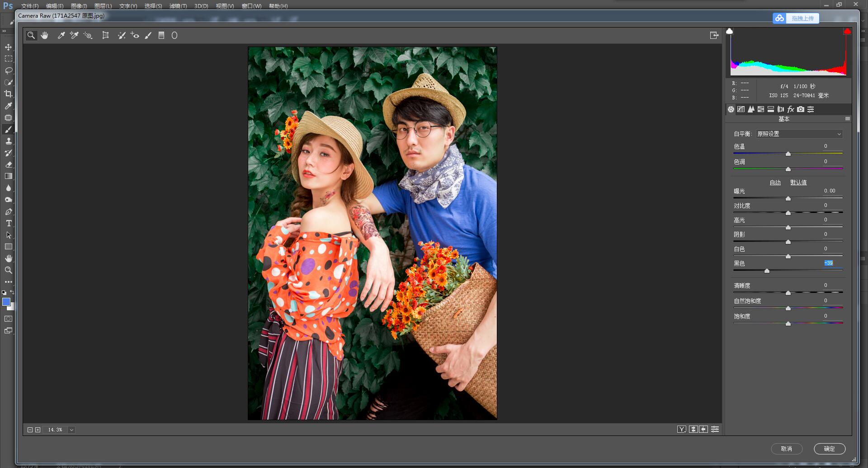The image size is (868, 468).
Task: Open the 滤镜(T) menu
Action: [x=178, y=6]
